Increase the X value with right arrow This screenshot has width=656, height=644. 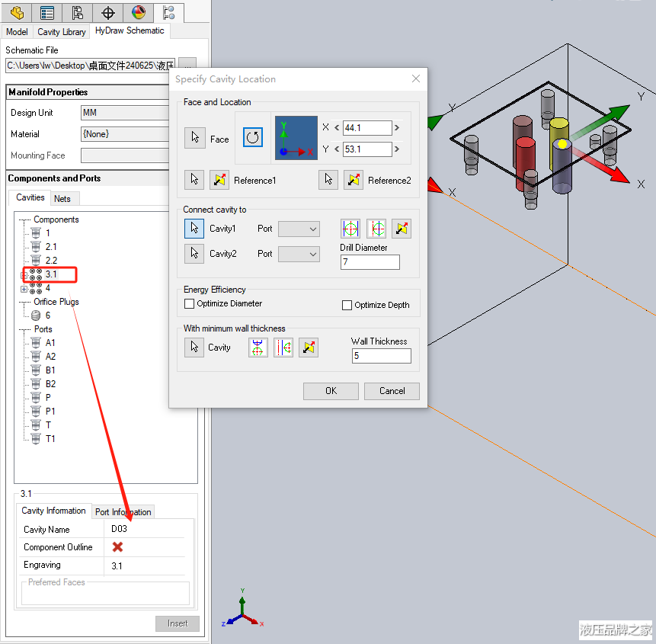coord(397,128)
